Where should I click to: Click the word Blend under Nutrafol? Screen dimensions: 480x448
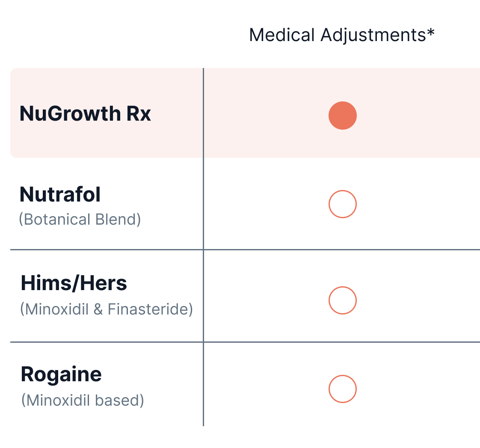(118, 219)
